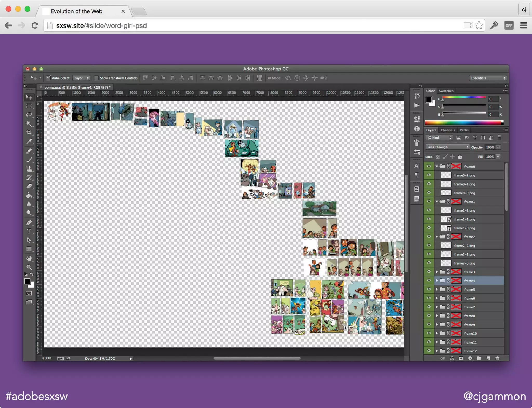The image size is (532, 408).
Task: Click the add layer style fx icon
Action: (452, 358)
